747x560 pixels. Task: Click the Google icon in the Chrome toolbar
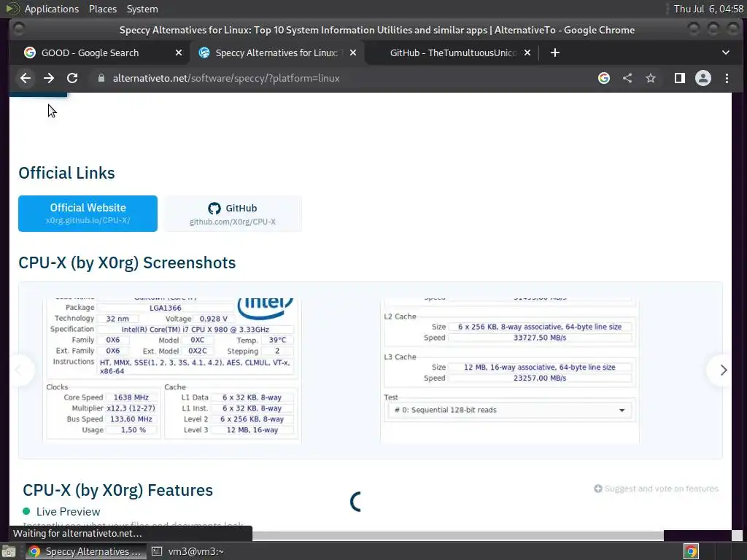[x=603, y=78]
